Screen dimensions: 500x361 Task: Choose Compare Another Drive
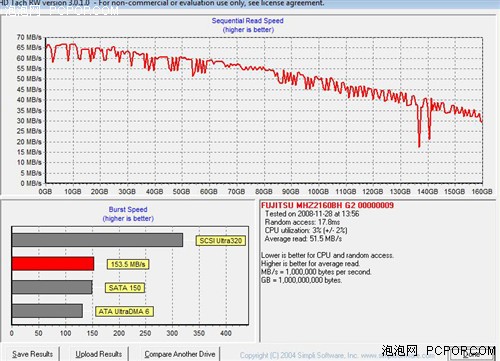coord(180,354)
